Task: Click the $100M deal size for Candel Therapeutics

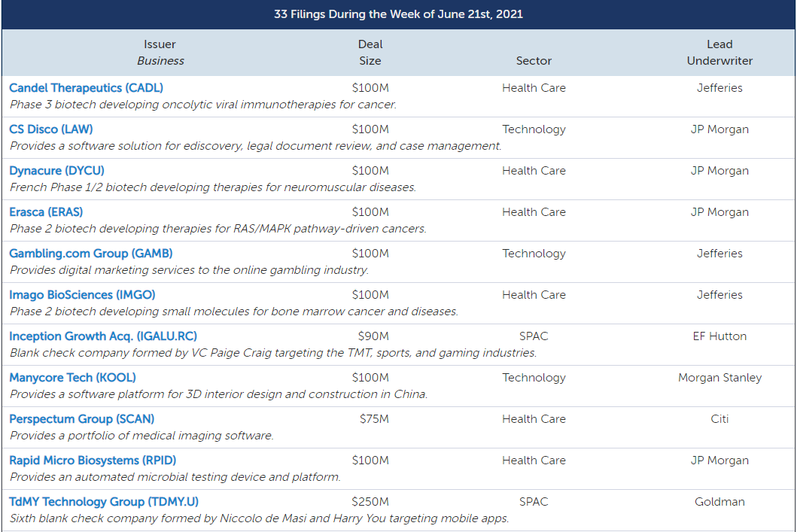Action: (x=370, y=88)
